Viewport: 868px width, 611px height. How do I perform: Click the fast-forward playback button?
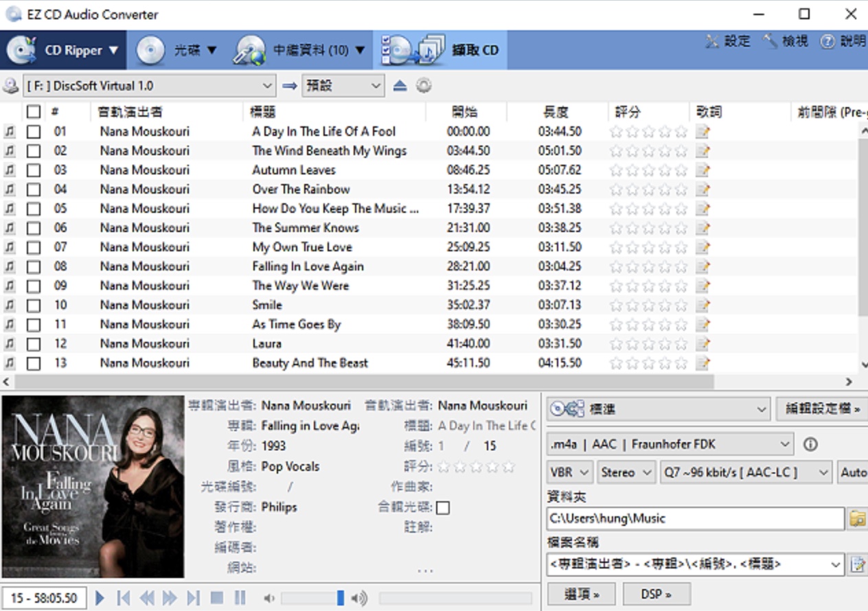pyautogui.click(x=170, y=598)
